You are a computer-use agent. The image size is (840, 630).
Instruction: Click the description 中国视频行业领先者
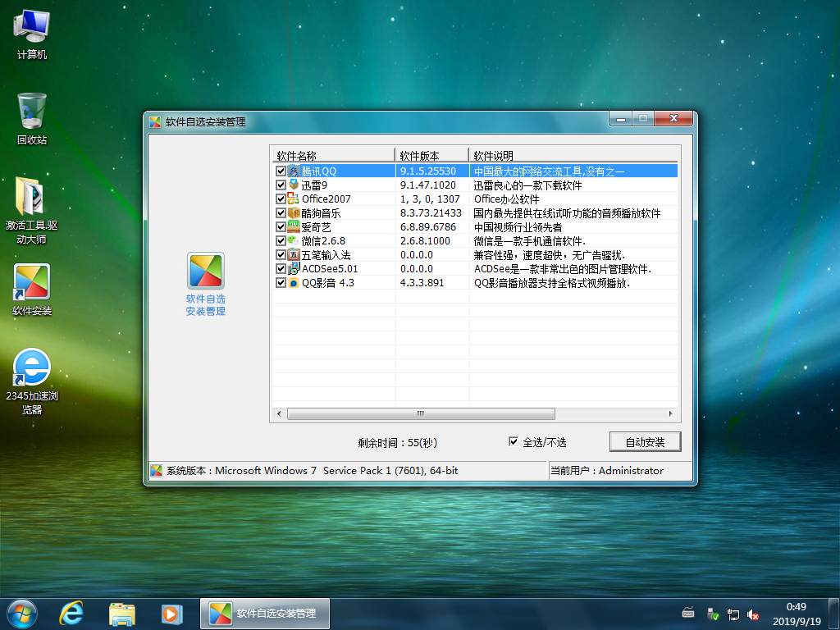pyautogui.click(x=518, y=226)
